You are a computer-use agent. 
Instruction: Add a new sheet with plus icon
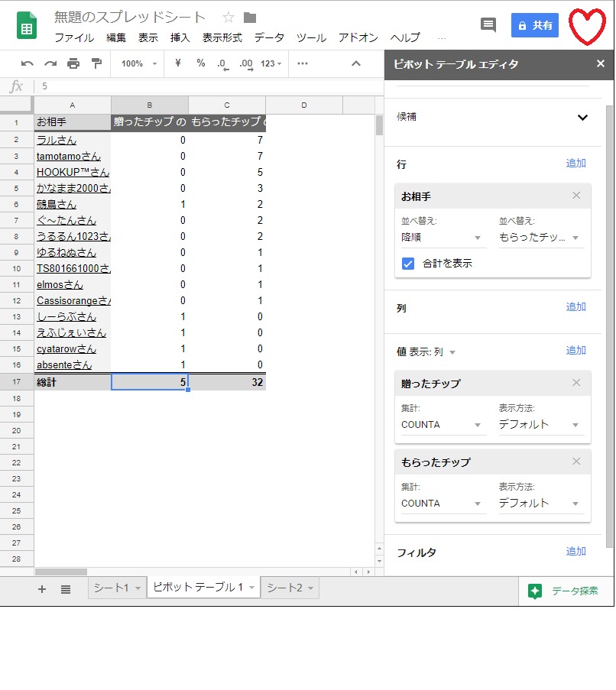(42, 589)
